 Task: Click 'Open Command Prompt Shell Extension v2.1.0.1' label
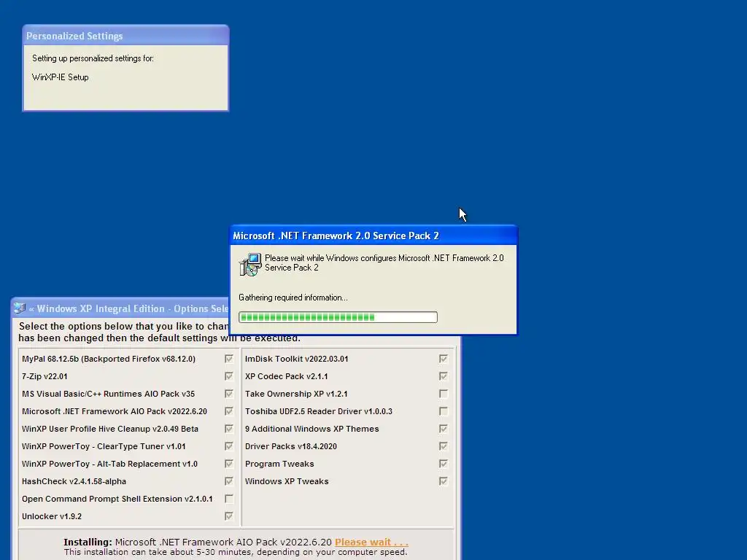point(117,499)
